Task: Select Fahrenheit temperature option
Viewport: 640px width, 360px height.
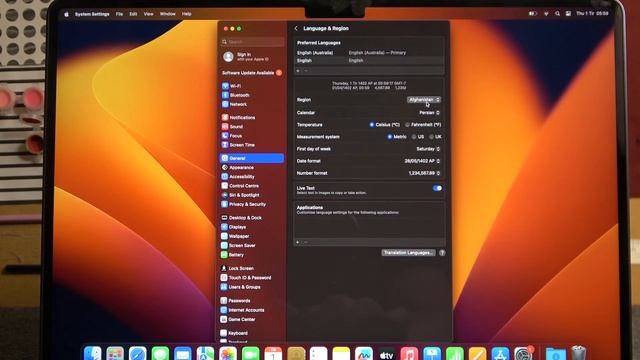Action: coord(423,124)
